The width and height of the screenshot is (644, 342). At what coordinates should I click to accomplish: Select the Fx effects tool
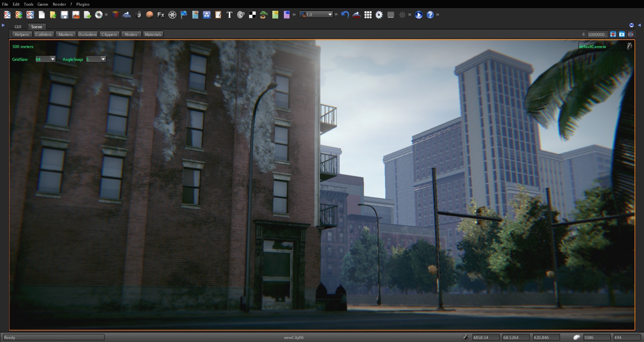click(x=161, y=15)
